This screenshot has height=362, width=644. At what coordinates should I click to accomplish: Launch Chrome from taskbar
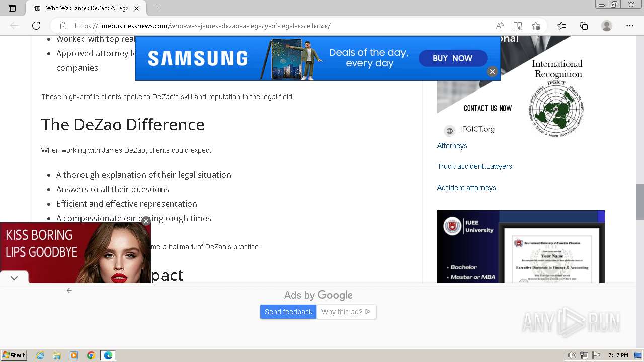[x=91, y=355]
